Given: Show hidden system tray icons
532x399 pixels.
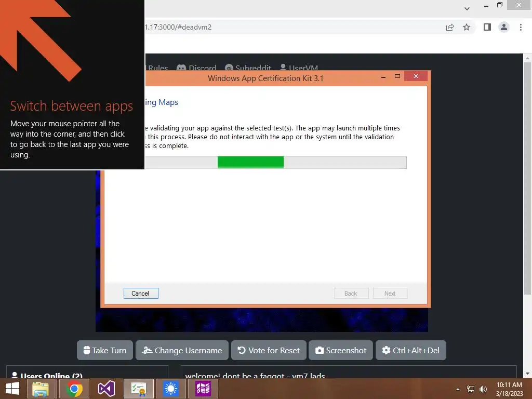Looking at the screenshot, I should pos(458,389).
